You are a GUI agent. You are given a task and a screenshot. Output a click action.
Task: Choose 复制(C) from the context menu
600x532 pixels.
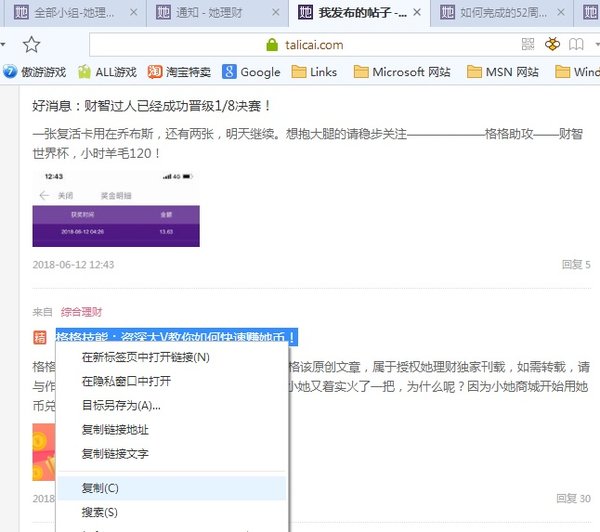coord(171,488)
